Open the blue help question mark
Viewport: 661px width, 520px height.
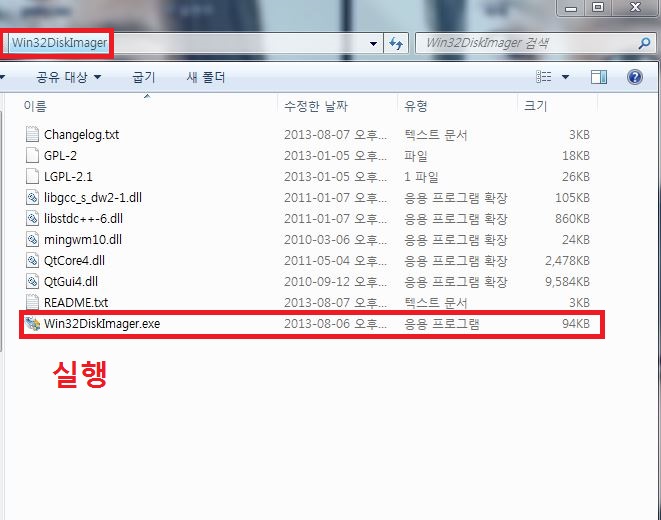pyautogui.click(x=634, y=77)
